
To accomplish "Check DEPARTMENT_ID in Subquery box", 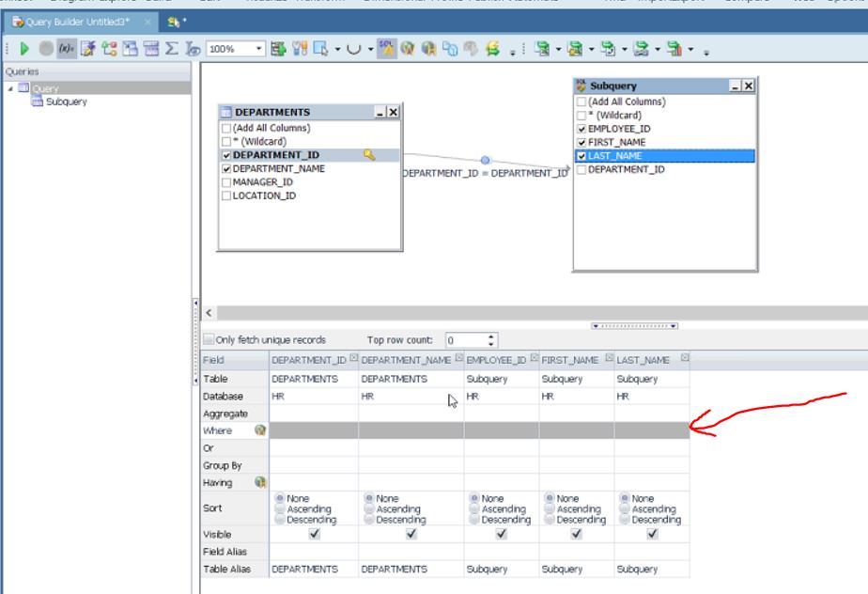I will (x=581, y=169).
